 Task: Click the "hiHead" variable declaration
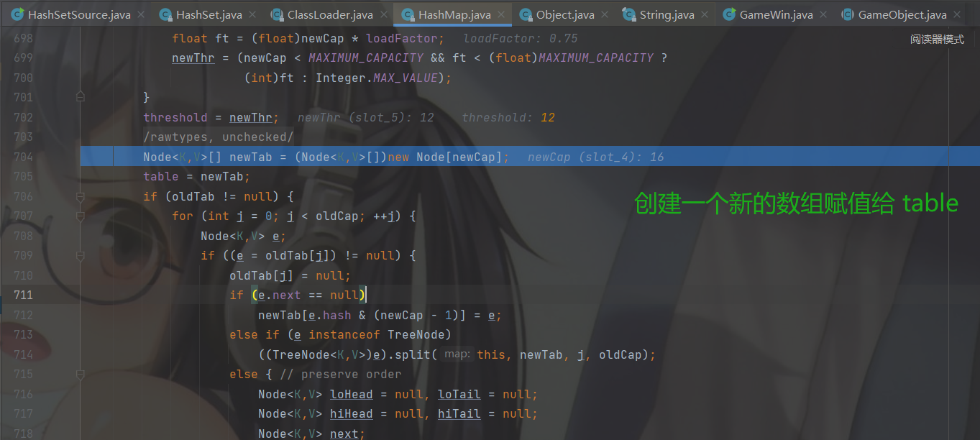click(352, 413)
